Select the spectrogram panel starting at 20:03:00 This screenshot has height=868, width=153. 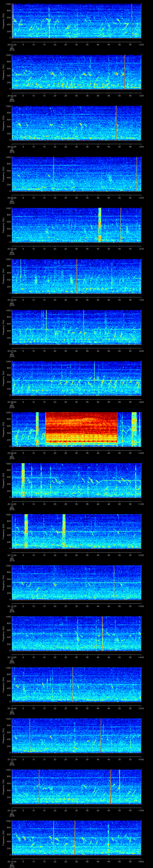77,123
